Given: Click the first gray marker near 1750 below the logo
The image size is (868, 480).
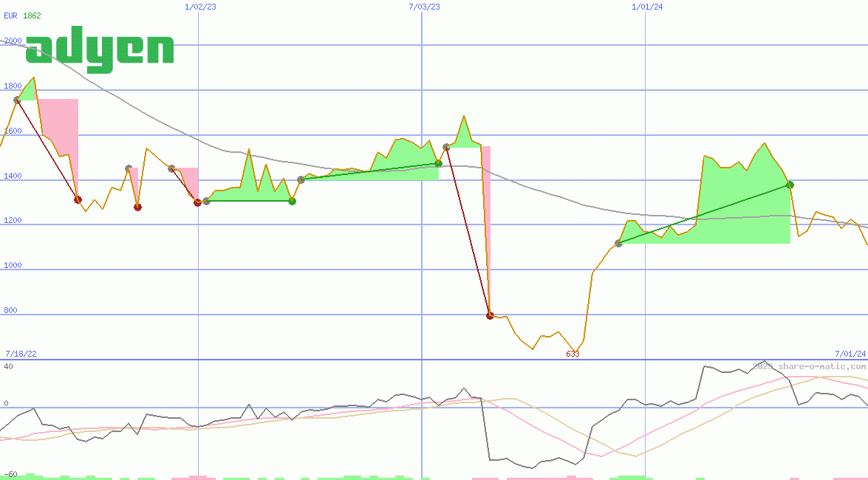Looking at the screenshot, I should pyautogui.click(x=17, y=100).
